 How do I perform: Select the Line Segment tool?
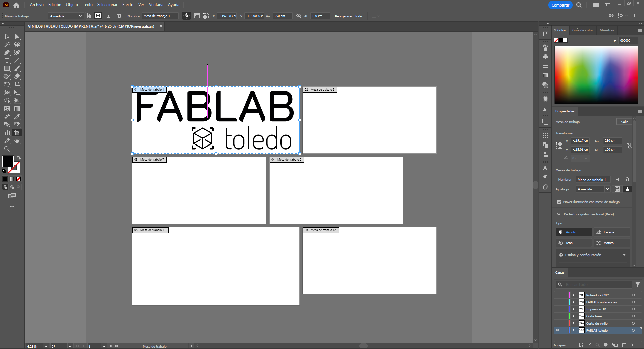17,60
